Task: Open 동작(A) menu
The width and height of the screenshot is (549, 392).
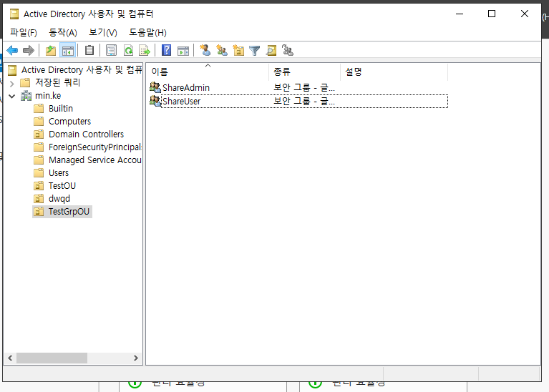Action: pyautogui.click(x=63, y=33)
